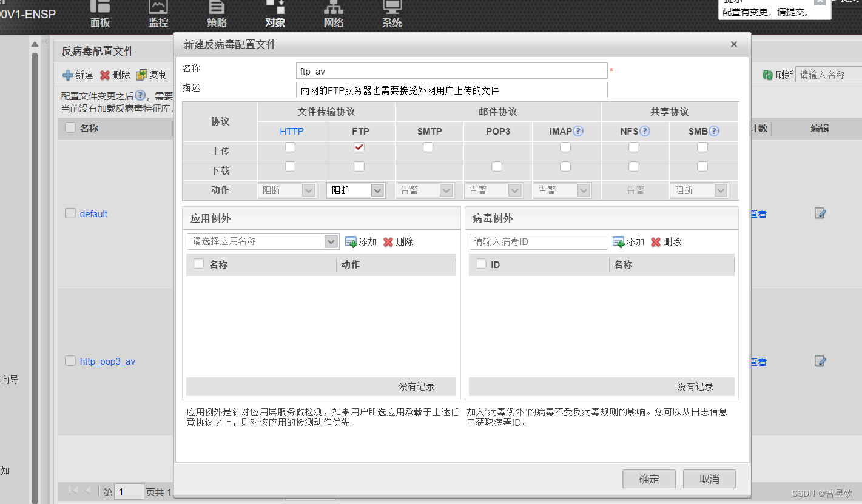Switch to the 对象 objects tab
This screenshot has height=504, width=862.
click(275, 14)
